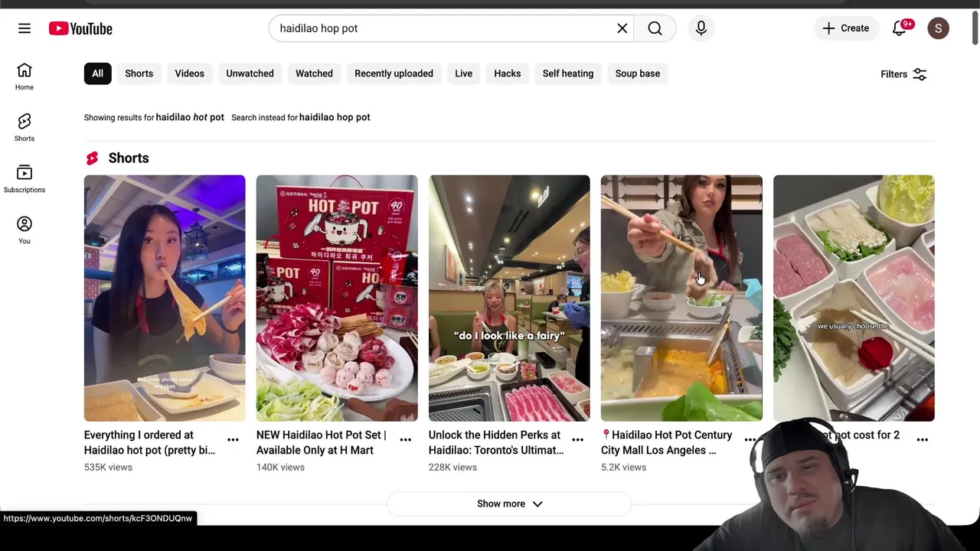Open more options for NEW Haidilao Hot Pot Set
The height and width of the screenshot is (551, 980).
click(405, 439)
